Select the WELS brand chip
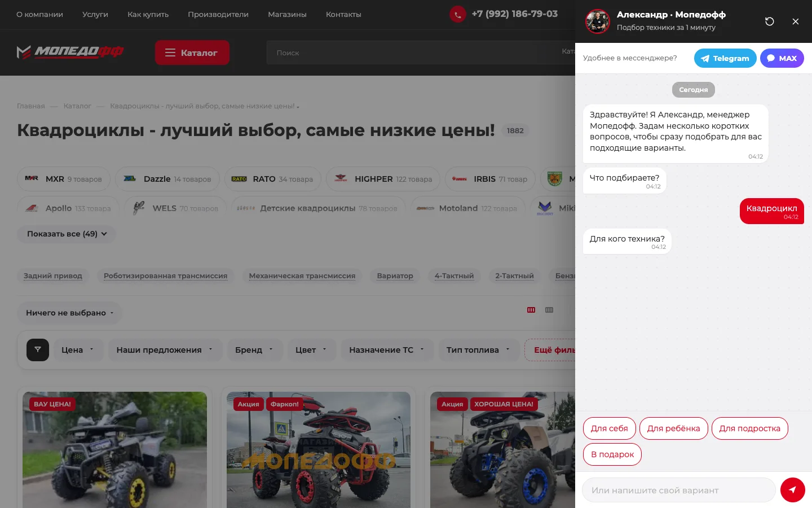Image resolution: width=812 pixels, height=508 pixels. click(x=175, y=208)
